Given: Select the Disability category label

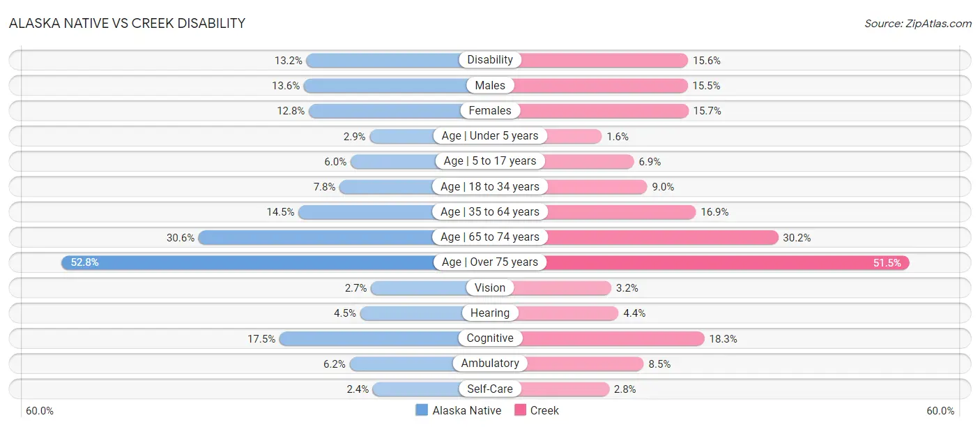Looking at the screenshot, I should tap(490, 60).
